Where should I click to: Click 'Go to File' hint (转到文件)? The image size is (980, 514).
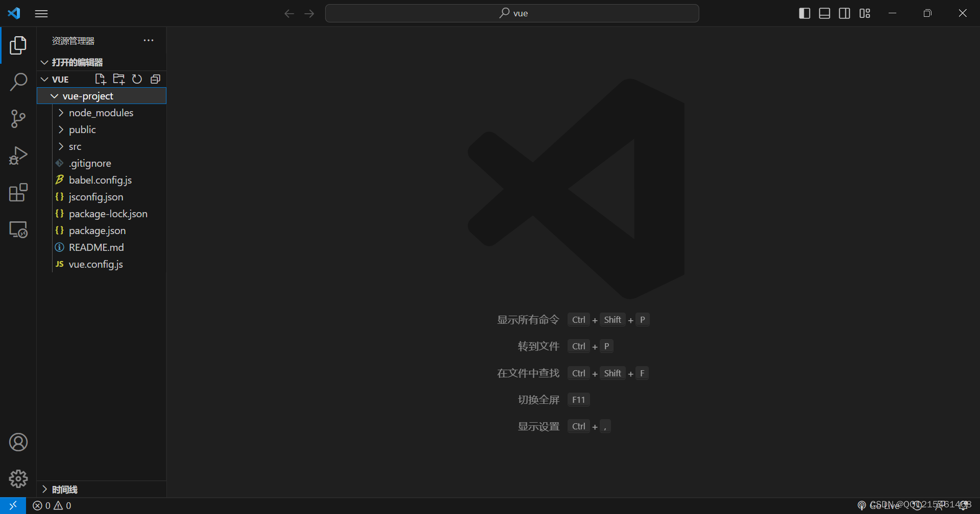click(x=538, y=346)
